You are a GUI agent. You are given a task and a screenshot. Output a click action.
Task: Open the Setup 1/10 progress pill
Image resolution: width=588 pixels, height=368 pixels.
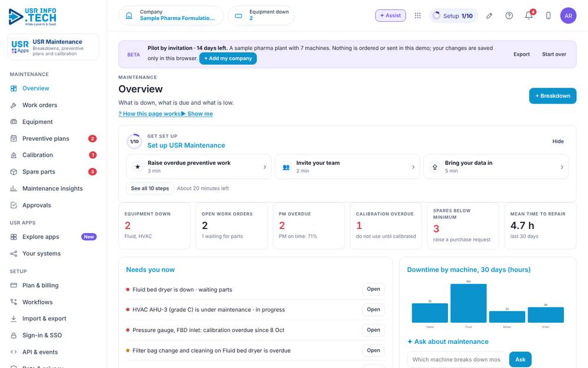click(x=453, y=16)
